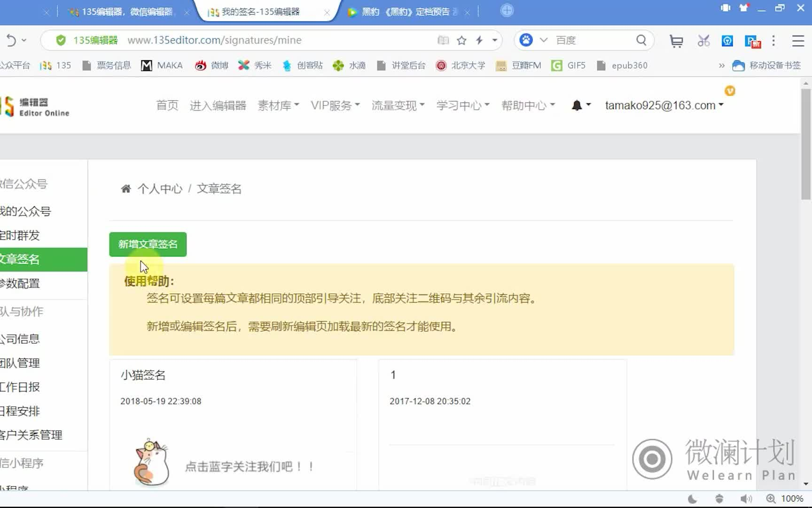Click the address bar URL text
Image resolution: width=812 pixels, height=508 pixels.
(x=214, y=40)
